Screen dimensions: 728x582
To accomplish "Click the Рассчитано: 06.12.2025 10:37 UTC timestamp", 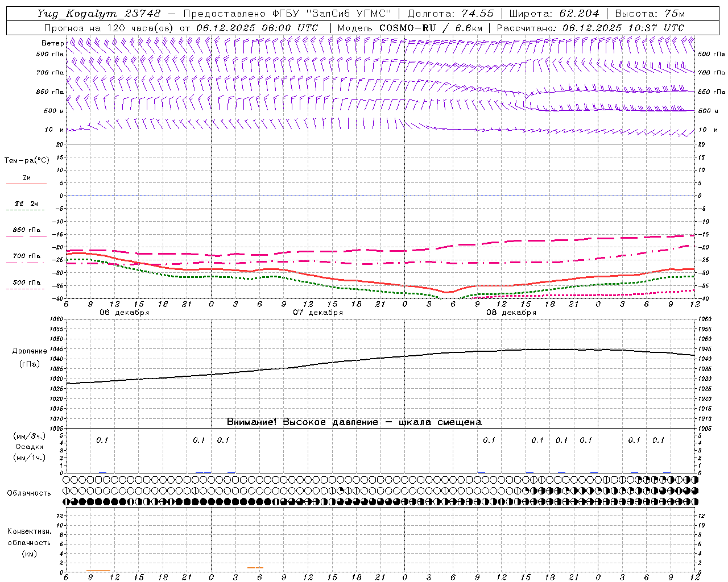I will 590,28.
